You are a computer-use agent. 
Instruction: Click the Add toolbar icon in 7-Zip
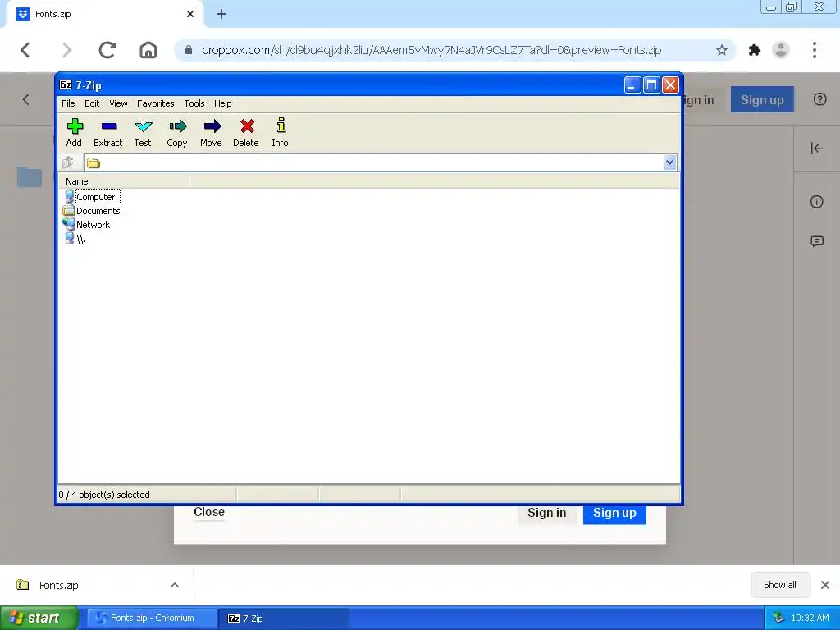(74, 132)
